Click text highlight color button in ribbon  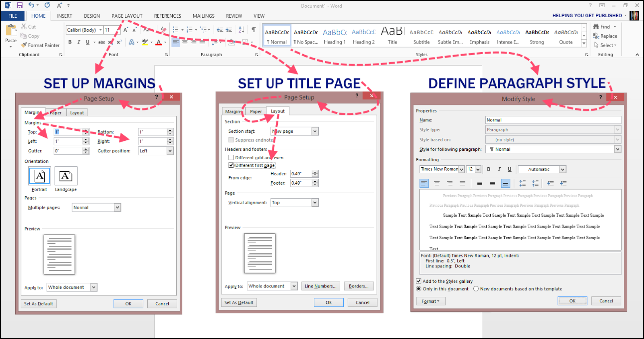[x=145, y=42]
